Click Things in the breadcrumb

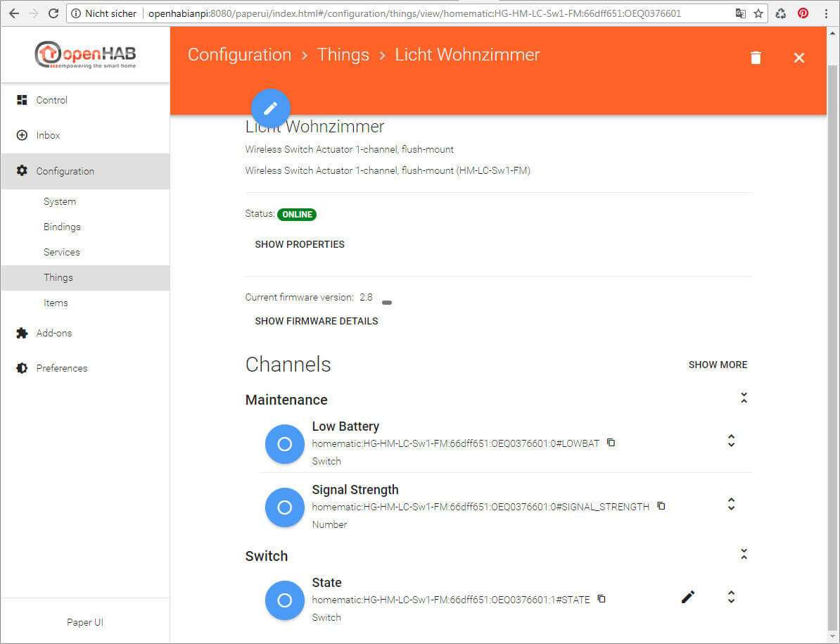point(343,55)
